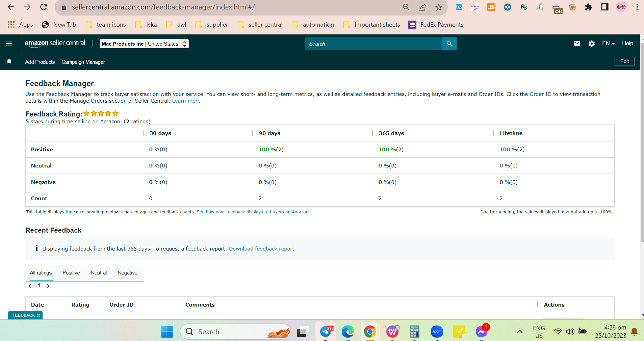
Task: Go back with the browser back arrow
Action: click(x=11, y=7)
